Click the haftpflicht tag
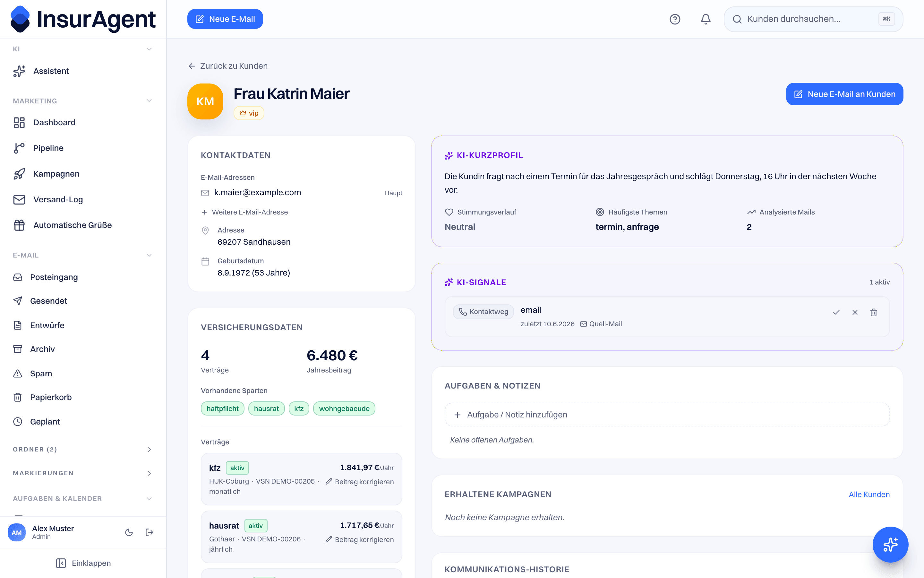This screenshot has width=924, height=578. point(222,409)
